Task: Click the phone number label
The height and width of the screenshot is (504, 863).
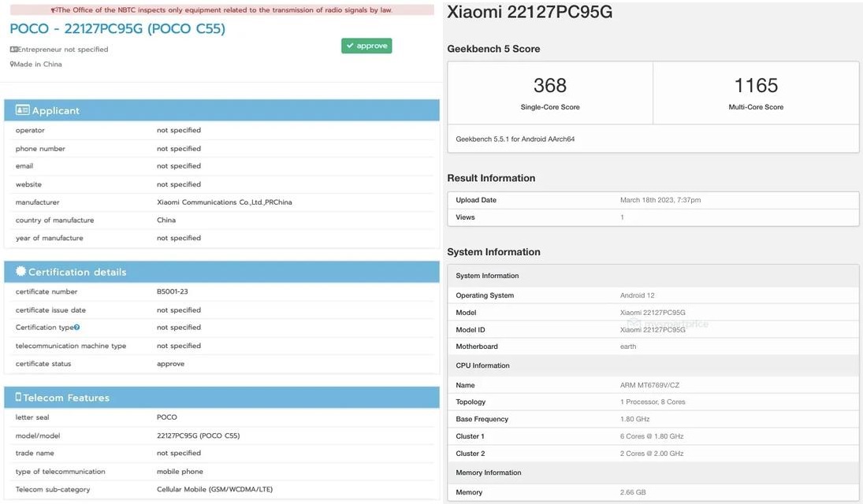Action: [40, 149]
